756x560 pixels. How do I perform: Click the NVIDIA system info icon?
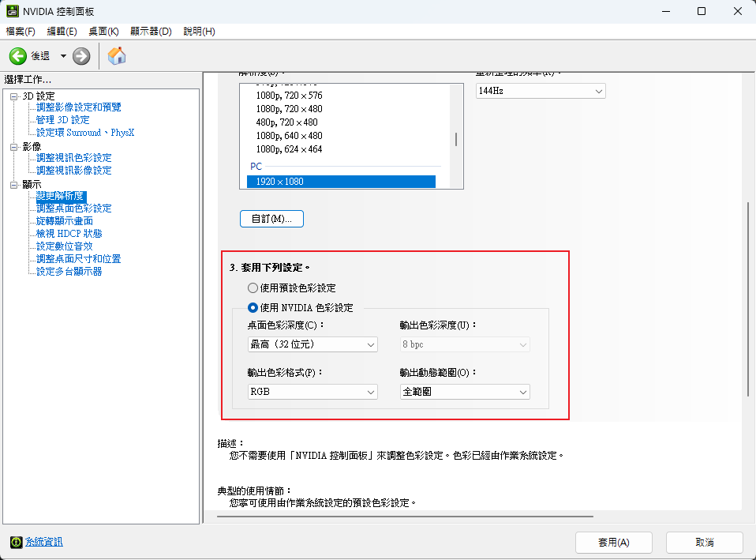tap(16, 542)
